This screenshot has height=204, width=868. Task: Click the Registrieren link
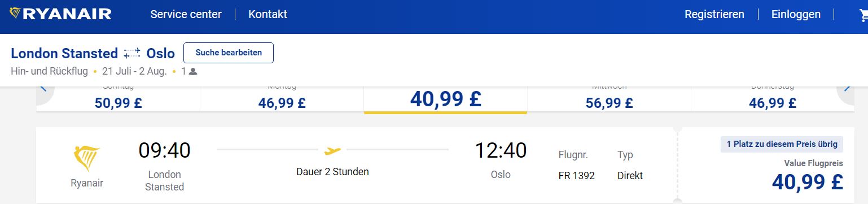pyautogui.click(x=714, y=14)
